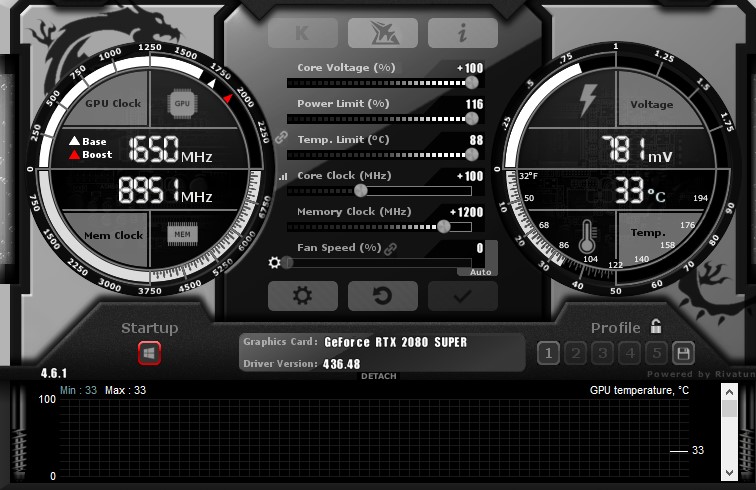The width and height of the screenshot is (756, 490).
Task: Toggle the Power and Temp limit link icon
Action: tap(281, 137)
